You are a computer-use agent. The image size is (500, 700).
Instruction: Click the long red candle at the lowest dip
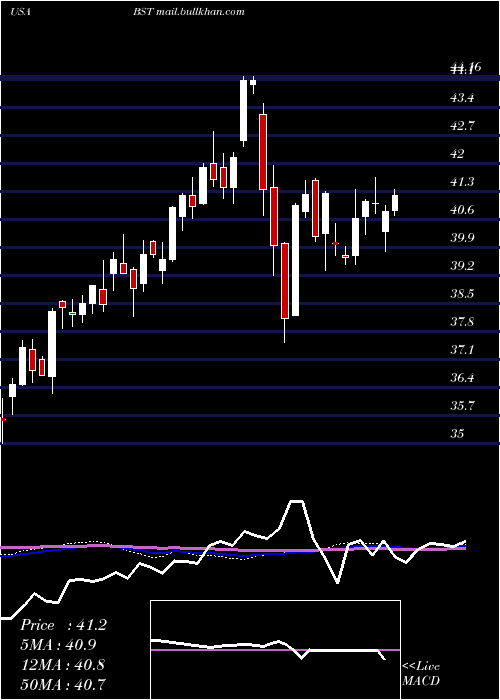coord(285,281)
